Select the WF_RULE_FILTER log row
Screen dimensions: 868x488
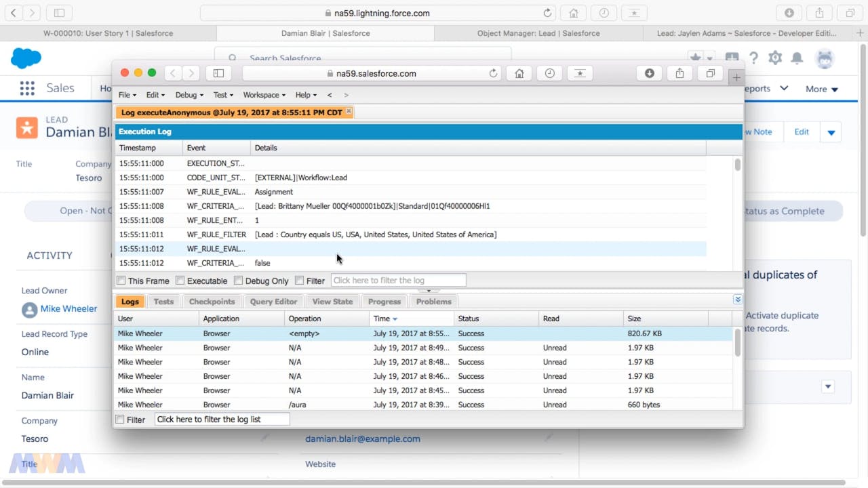click(411, 235)
